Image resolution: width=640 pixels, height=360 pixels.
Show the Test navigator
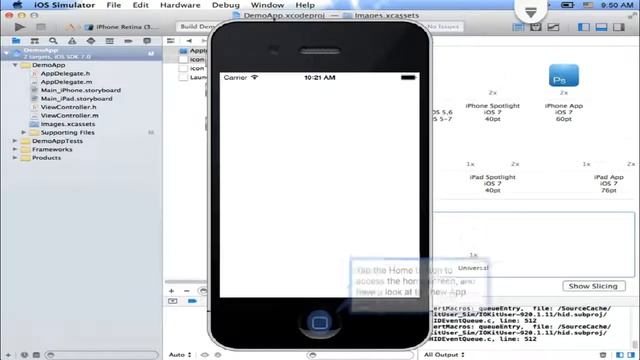click(91, 41)
